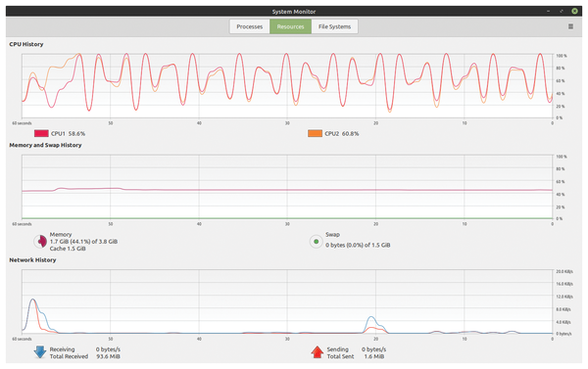Click the blue Receiving down arrow icon
Image resolution: width=588 pixels, height=369 pixels.
(x=40, y=352)
